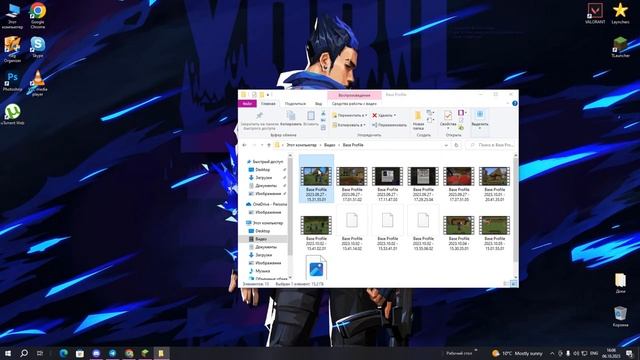Click the Новая папка new folder icon
Screen dimensions: 640x360
coord(418,116)
